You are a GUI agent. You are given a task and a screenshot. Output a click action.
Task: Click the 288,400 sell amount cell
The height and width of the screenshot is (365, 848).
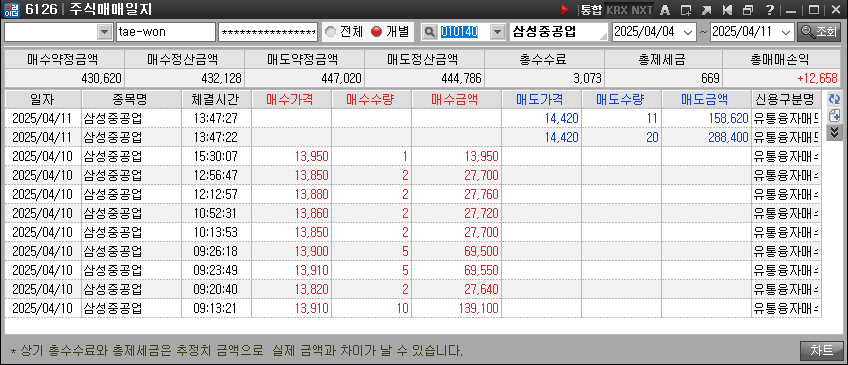coord(706,137)
